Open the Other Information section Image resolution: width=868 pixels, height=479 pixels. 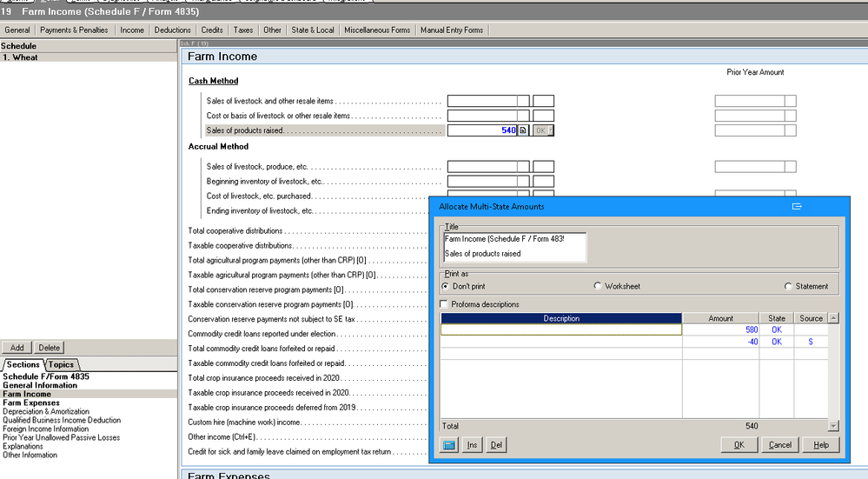tap(30, 456)
